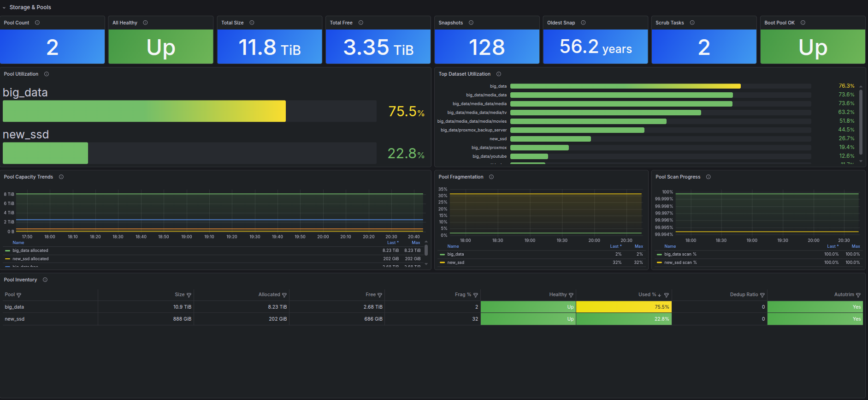Sort Pool Scan legend by Last header

pyautogui.click(x=833, y=246)
